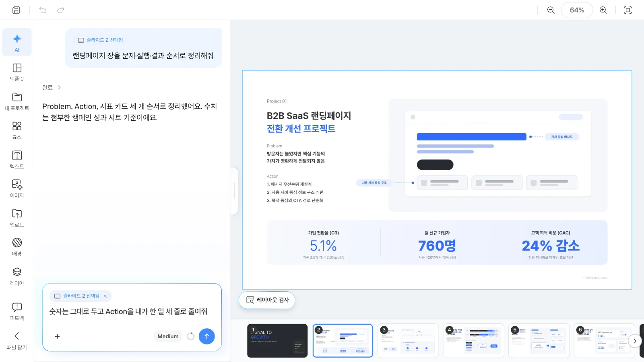
Task: Select the 텍스트 text tool
Action: [x=17, y=160]
